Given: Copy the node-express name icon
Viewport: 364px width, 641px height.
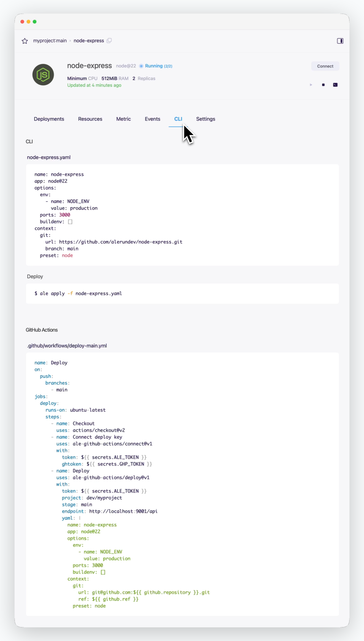Looking at the screenshot, I should pyautogui.click(x=109, y=41).
